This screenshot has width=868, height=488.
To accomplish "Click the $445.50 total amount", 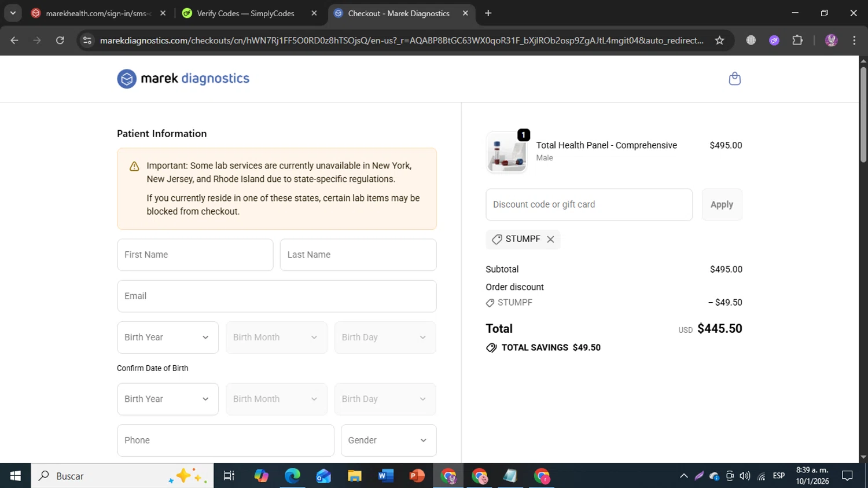I will (x=719, y=328).
